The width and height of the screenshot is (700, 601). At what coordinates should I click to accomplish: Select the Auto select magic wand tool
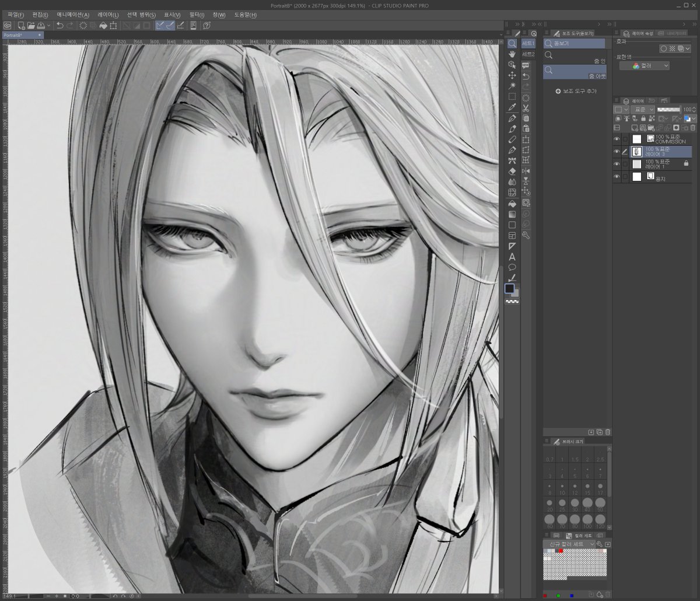pyautogui.click(x=512, y=86)
